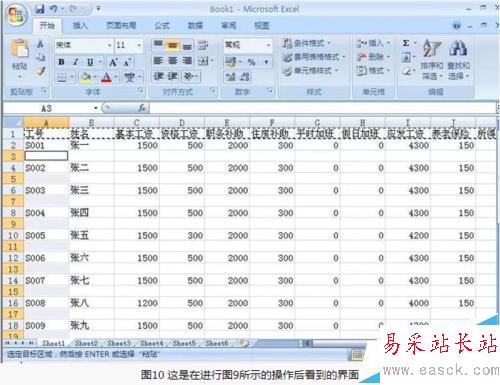Switch to the 视图 (View) tab
The image size is (500, 385).
[262, 25]
